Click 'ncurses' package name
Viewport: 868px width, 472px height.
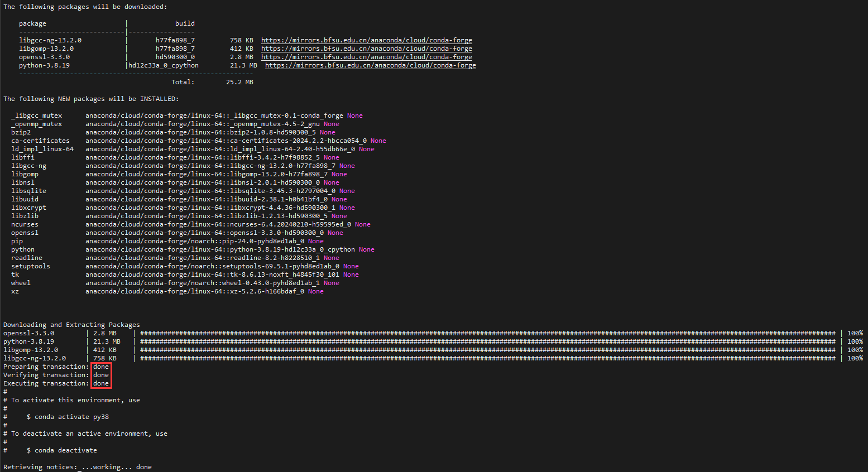(25, 224)
